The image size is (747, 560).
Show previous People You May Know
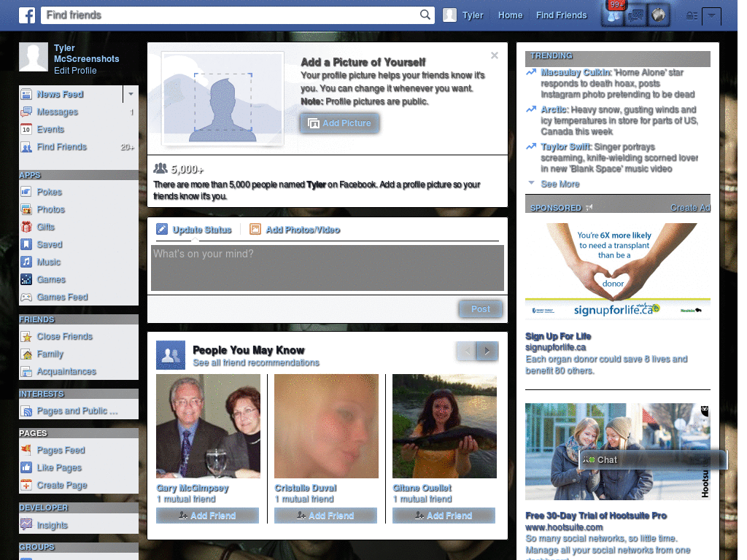tap(467, 351)
